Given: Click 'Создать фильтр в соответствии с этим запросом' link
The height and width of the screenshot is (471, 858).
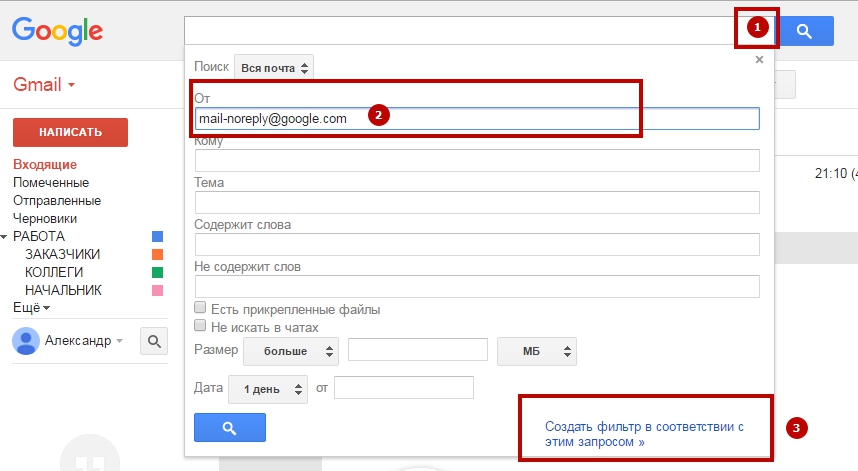Looking at the screenshot, I should pyautogui.click(x=644, y=434).
